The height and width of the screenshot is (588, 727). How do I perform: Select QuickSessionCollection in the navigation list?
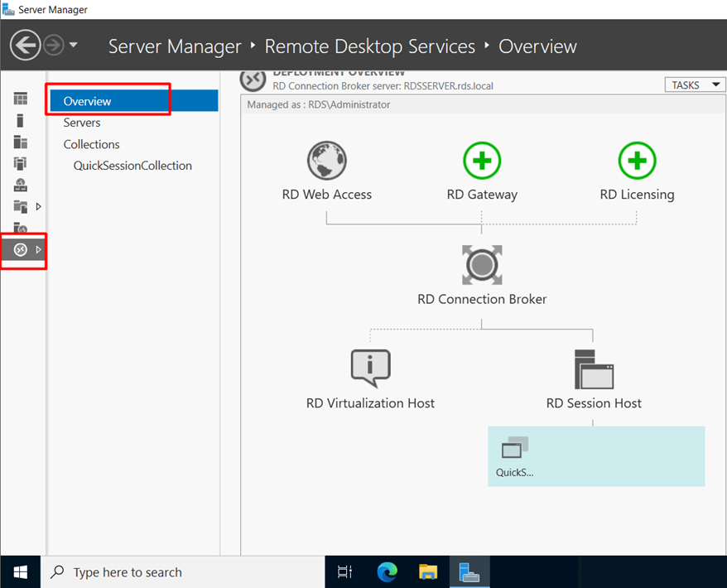(x=132, y=166)
